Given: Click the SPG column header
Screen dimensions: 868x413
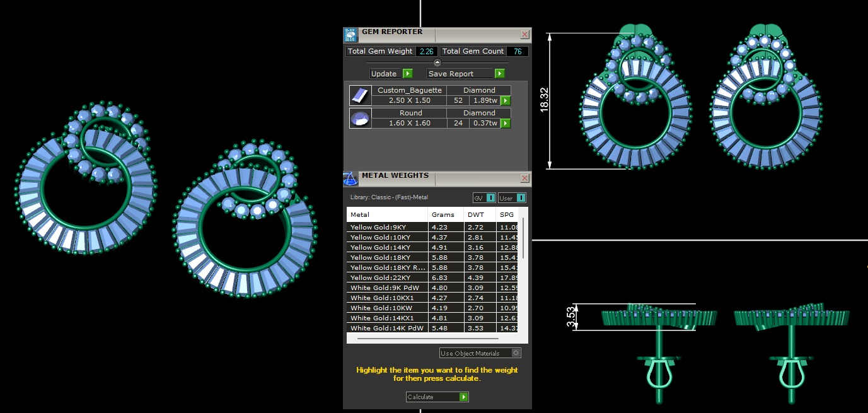Looking at the screenshot, I should point(508,214).
